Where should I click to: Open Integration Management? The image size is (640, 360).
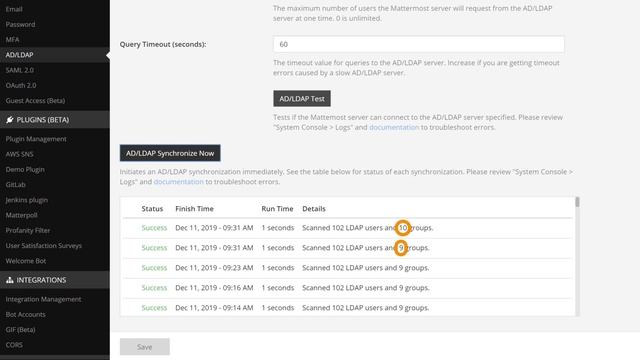point(43,299)
